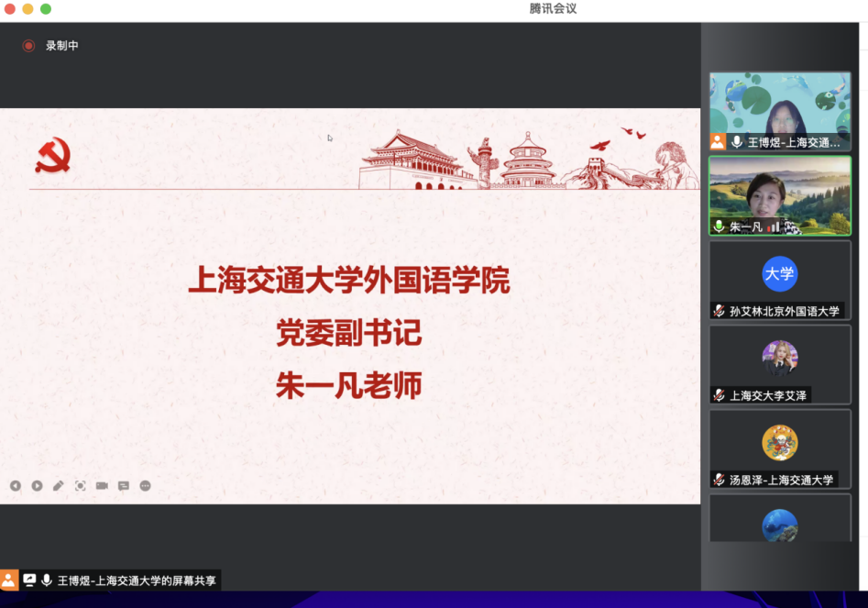Click the name label 孙艾林北京外国语大学
This screenshot has width=868, height=608.
pyautogui.click(x=785, y=311)
